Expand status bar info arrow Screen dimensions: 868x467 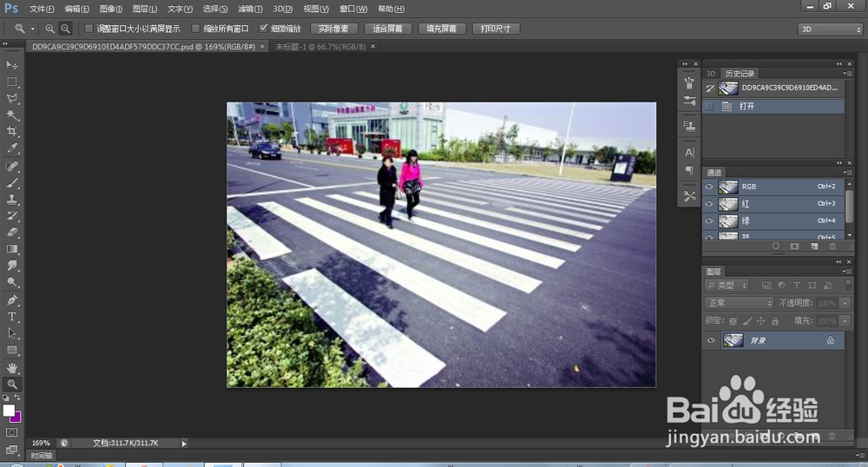[x=184, y=444]
